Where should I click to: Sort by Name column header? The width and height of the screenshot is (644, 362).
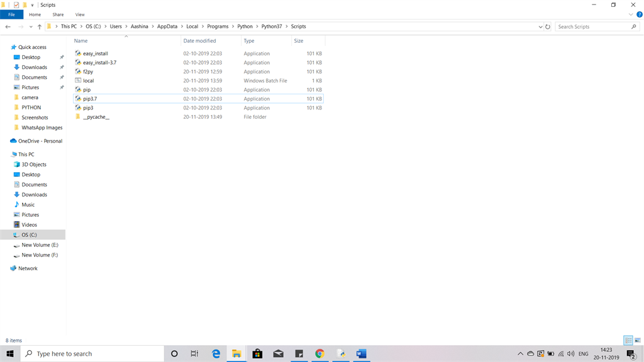(80, 41)
